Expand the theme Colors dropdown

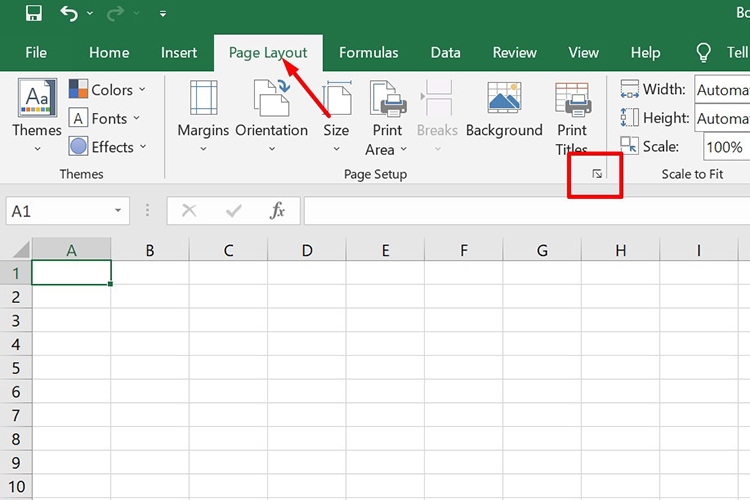(108, 90)
